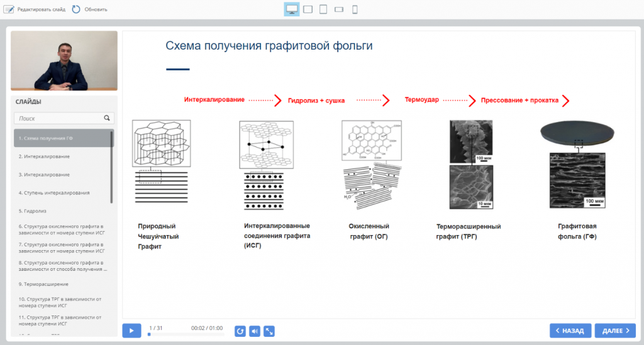
Task: Click Окисленный графит (ОГ) caption
Action: 369,231
